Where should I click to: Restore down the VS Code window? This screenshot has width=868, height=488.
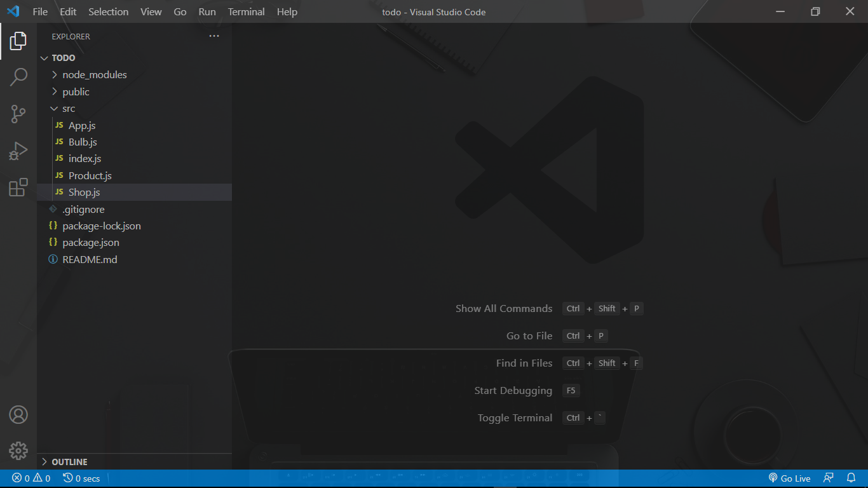point(816,11)
